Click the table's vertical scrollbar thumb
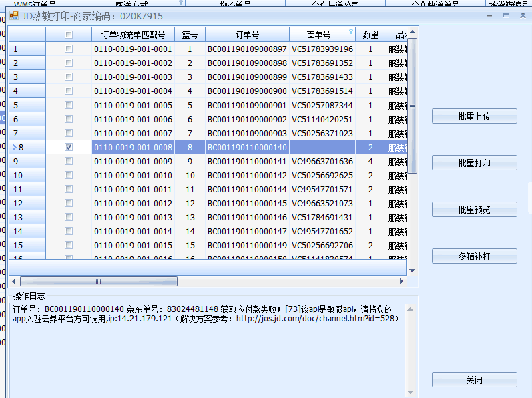The width and height of the screenshot is (532, 398). (x=413, y=106)
